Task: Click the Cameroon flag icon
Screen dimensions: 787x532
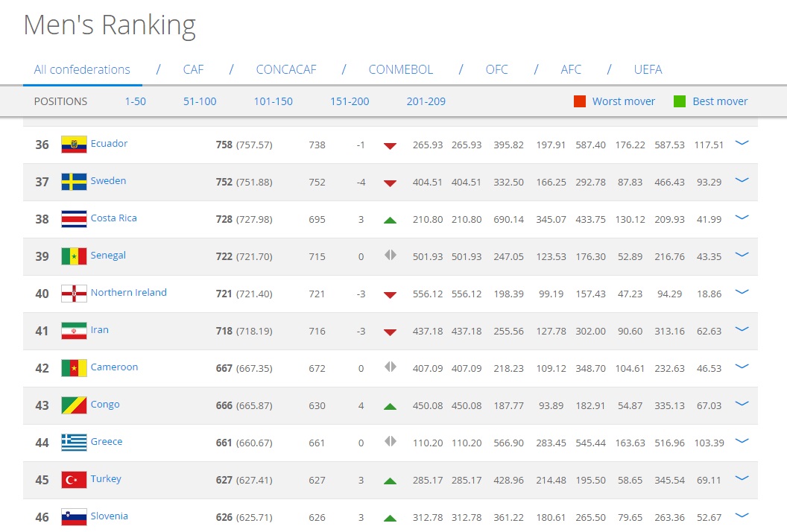Action: tap(74, 368)
